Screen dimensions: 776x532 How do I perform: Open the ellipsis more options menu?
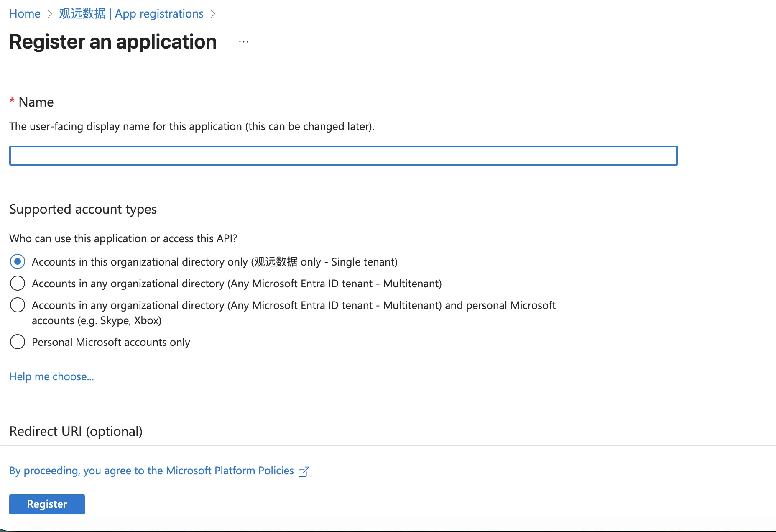coord(244,42)
